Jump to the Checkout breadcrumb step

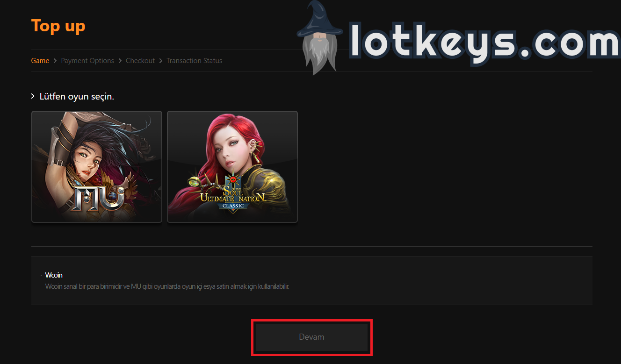(x=140, y=61)
